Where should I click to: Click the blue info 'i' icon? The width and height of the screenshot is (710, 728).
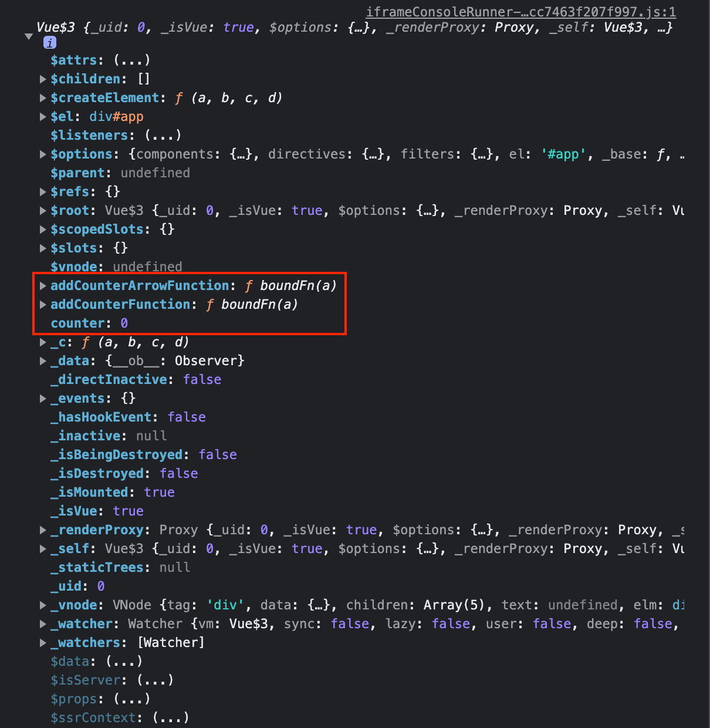click(50, 42)
